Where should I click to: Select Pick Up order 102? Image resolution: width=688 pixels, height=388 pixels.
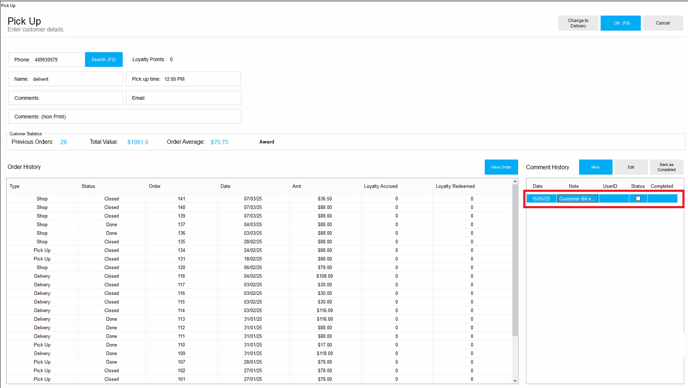[259, 370]
